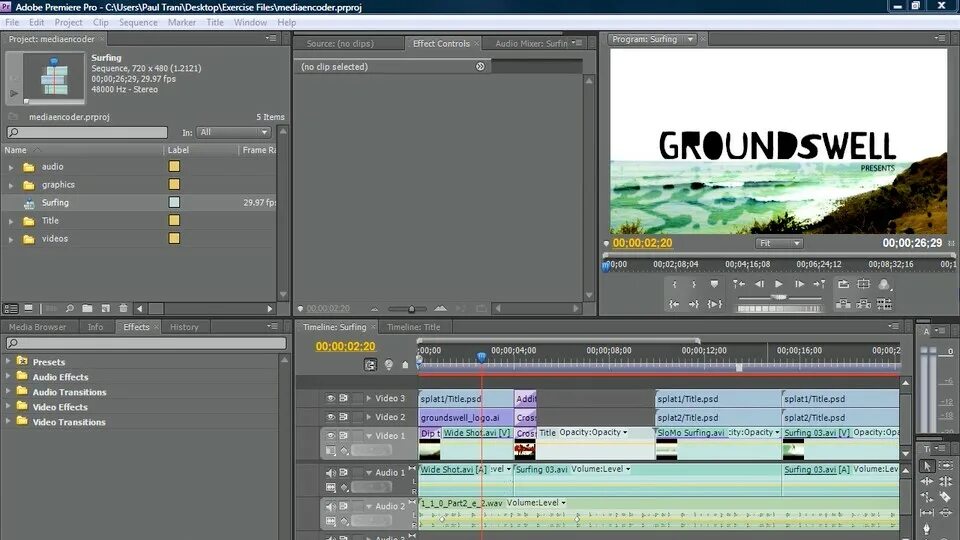Expand the Video 3 track
Screen dimensions: 960x540
pos(369,398)
